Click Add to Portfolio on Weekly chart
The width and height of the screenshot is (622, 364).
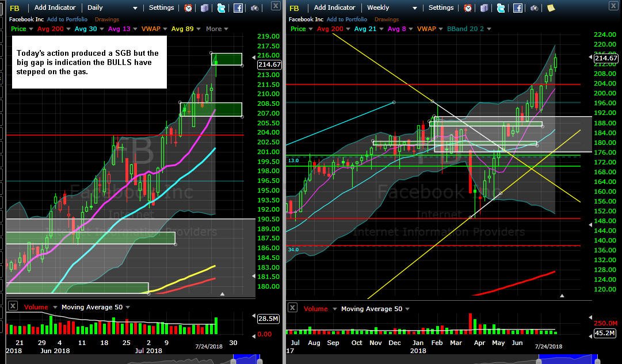tap(347, 19)
